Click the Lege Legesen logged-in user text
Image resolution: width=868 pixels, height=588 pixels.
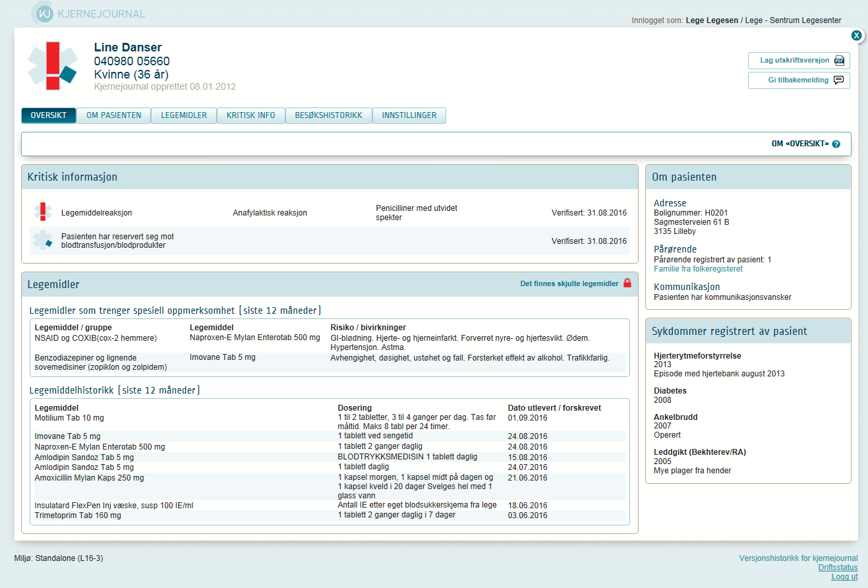[x=712, y=20]
